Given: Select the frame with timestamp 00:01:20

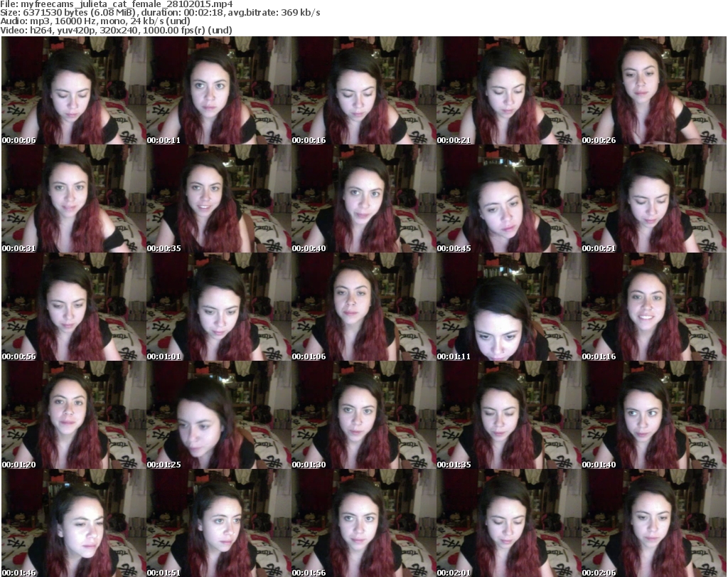Looking at the screenshot, I should click(74, 415).
